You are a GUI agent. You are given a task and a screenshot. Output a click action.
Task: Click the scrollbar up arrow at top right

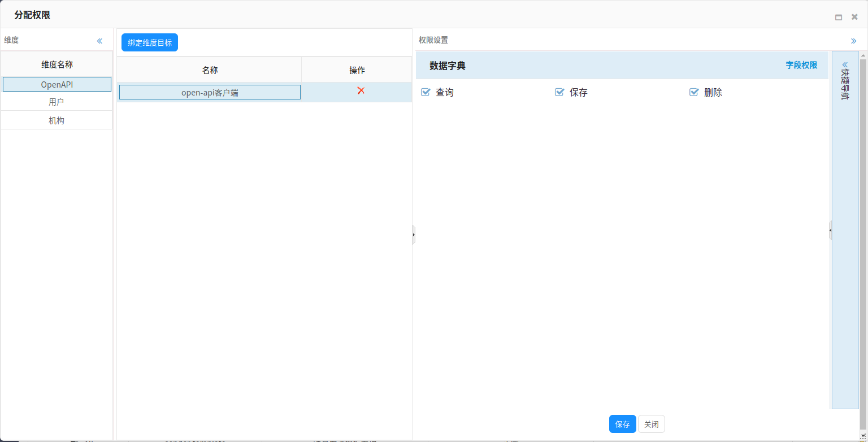click(863, 54)
